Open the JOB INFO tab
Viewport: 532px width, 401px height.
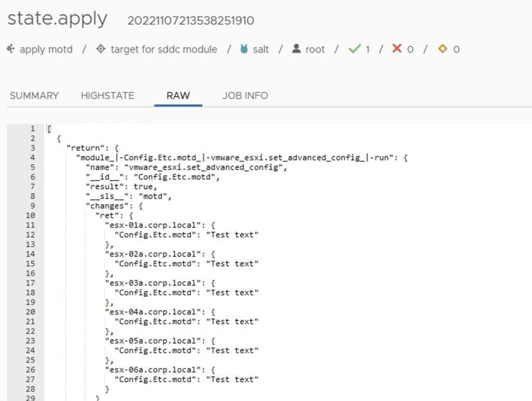(245, 96)
